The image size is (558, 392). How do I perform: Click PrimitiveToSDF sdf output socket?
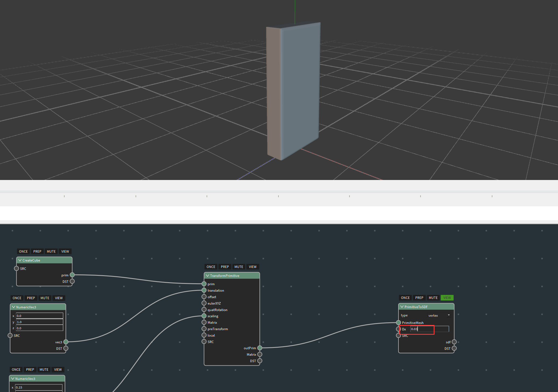coord(454,342)
